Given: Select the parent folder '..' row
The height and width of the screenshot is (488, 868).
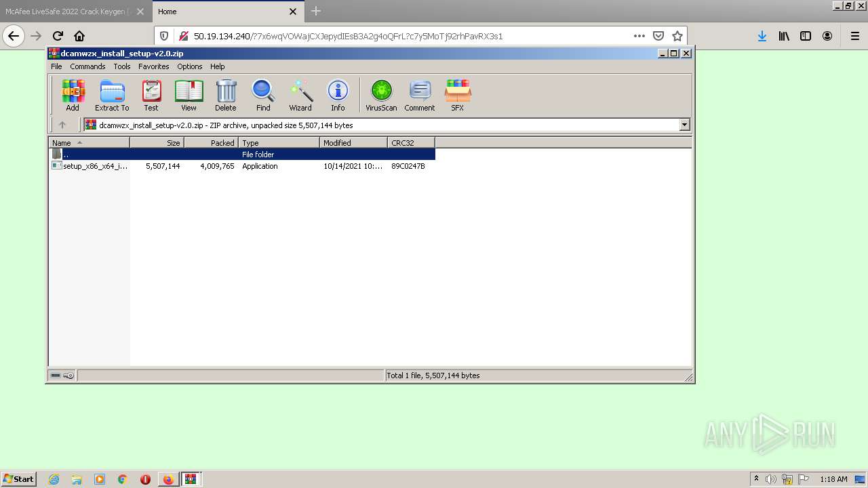Looking at the screenshot, I should 242,155.
